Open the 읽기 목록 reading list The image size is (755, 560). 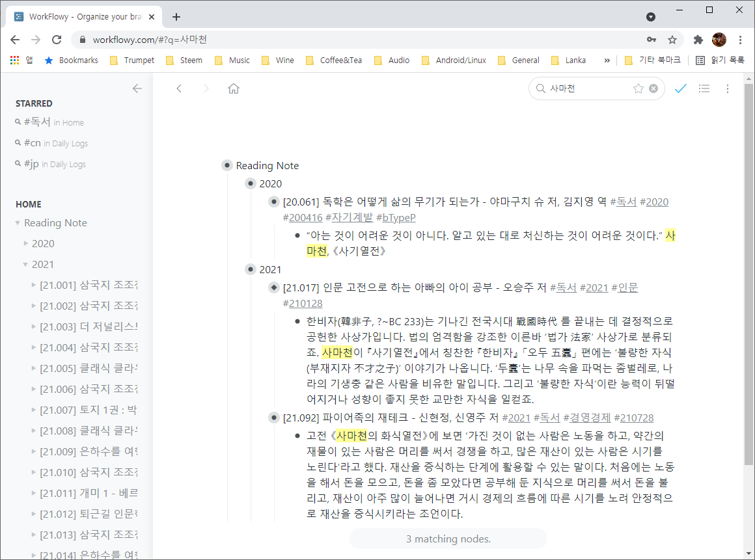point(721,60)
